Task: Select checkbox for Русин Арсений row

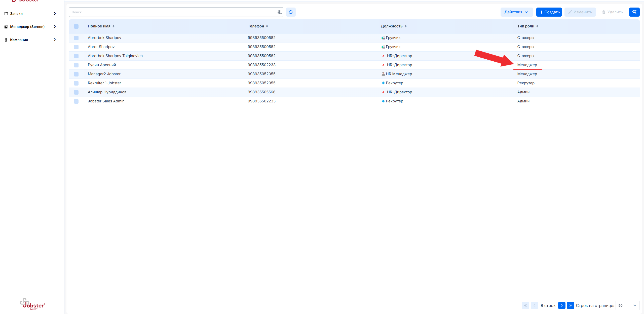Action: coord(76,65)
